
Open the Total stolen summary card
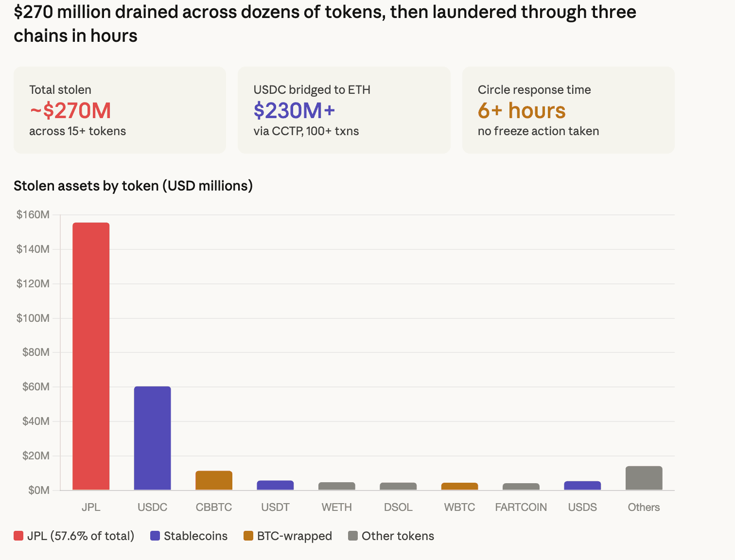pyautogui.click(x=120, y=110)
